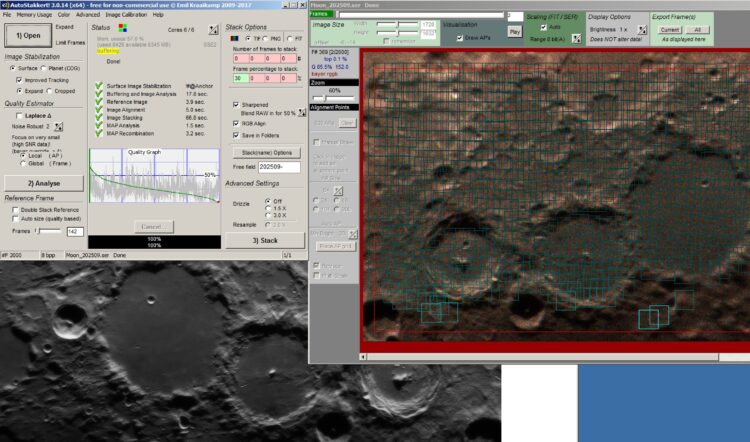Click the Zoom 60% slider
This screenshot has width=750, height=442.
point(334,98)
